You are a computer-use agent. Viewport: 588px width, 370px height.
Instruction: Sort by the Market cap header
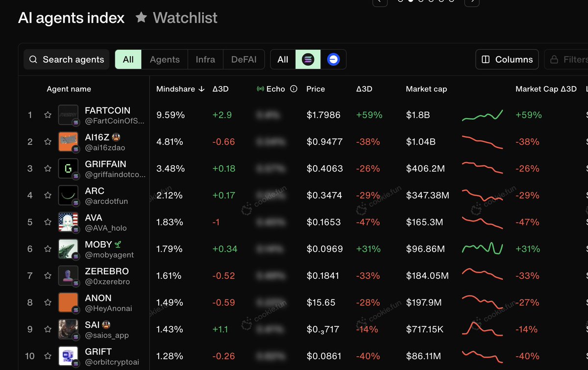(426, 89)
